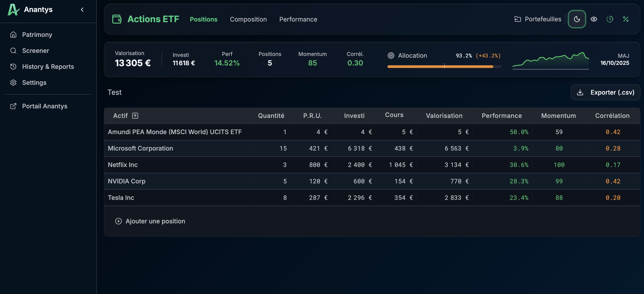The height and width of the screenshot is (294, 644).
Task: Toggle dark mode moon icon
Action: 577,19
